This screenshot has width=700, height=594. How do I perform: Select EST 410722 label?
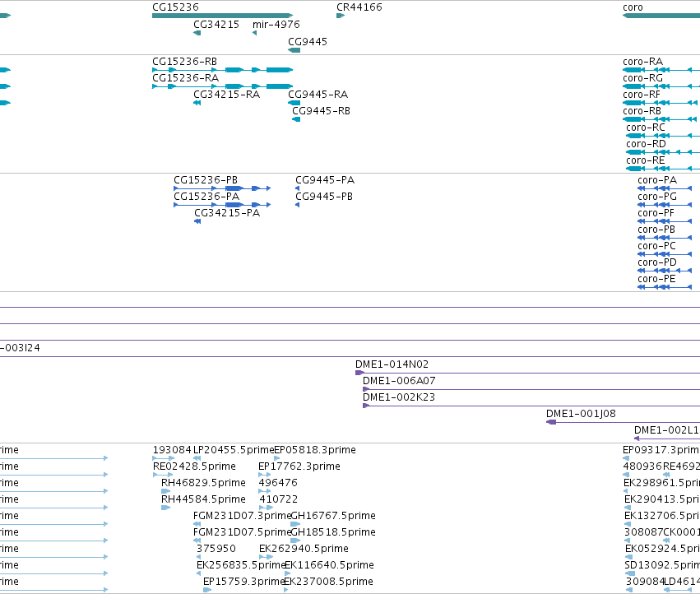pos(279,499)
